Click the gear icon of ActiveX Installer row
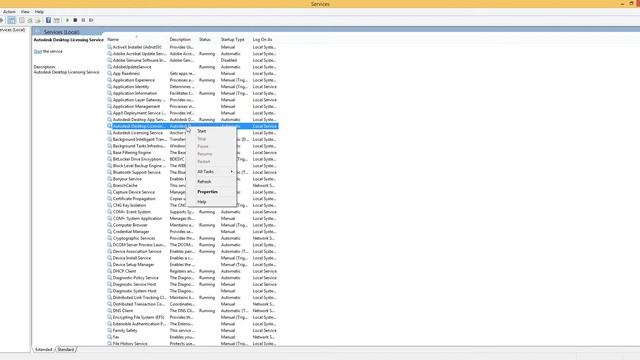This screenshot has height=360, width=640. coord(109,47)
